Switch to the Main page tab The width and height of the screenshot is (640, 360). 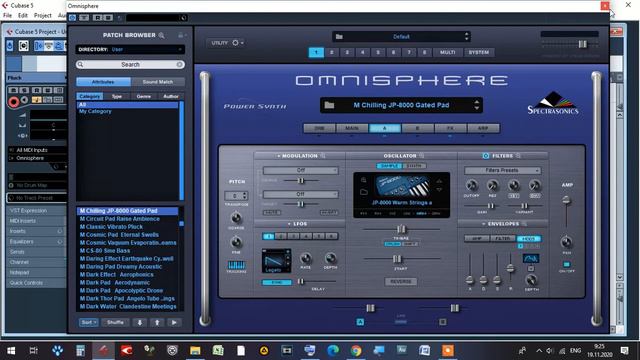[352, 128]
